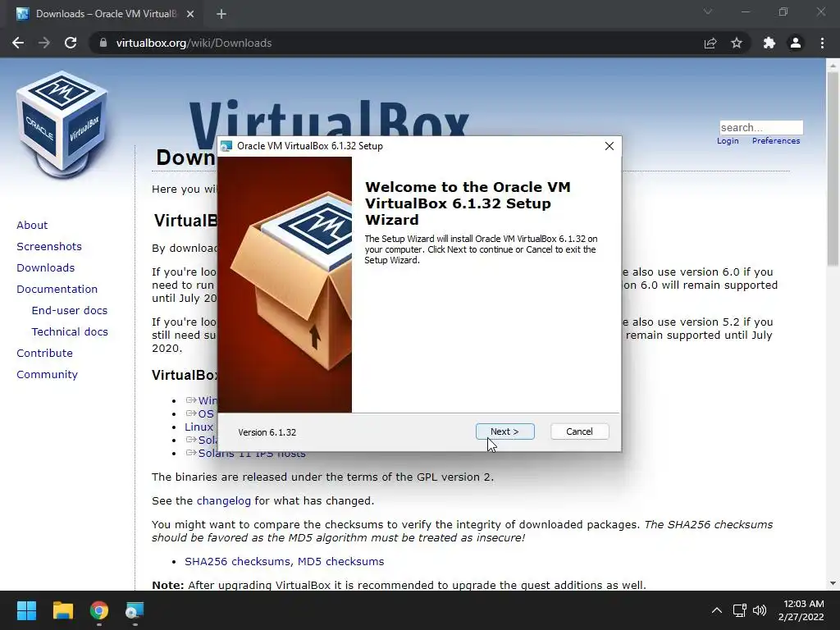Click the VirtualBox installer taskbar icon
The image size is (840, 630).
click(x=135, y=610)
